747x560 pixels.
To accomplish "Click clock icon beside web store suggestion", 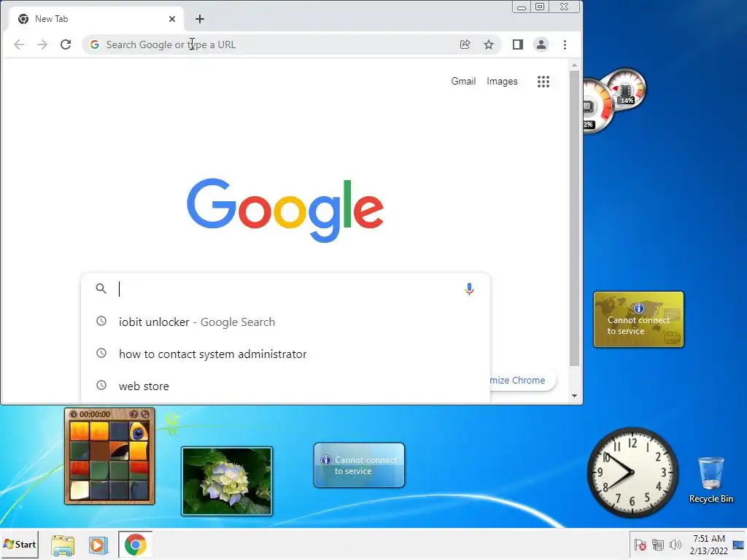I will [101, 385].
